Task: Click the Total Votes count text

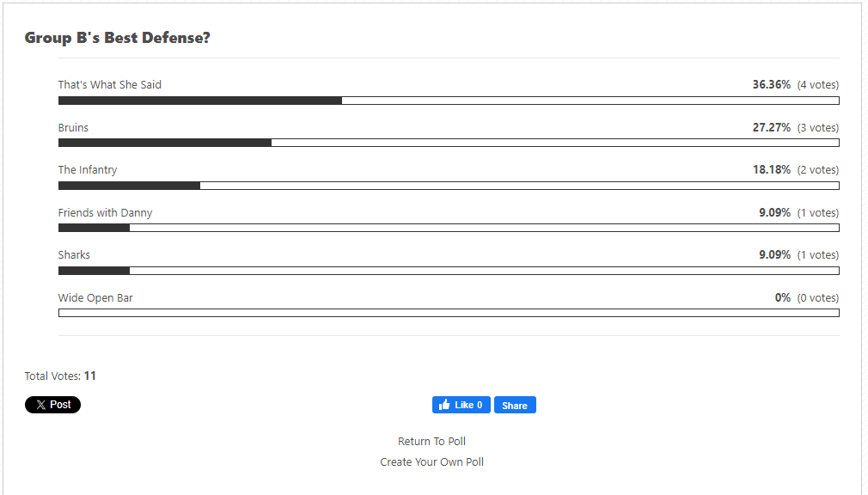Action: 60,376
